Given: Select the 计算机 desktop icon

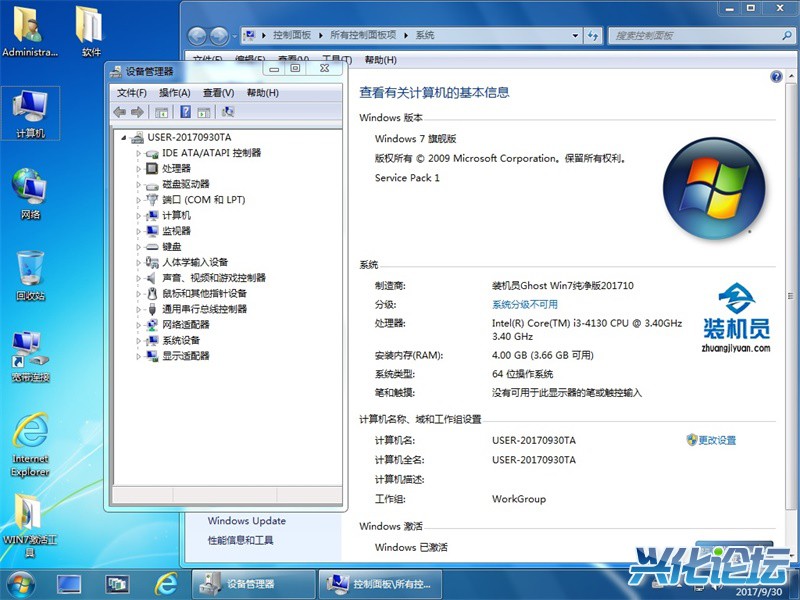Looking at the screenshot, I should [x=31, y=114].
